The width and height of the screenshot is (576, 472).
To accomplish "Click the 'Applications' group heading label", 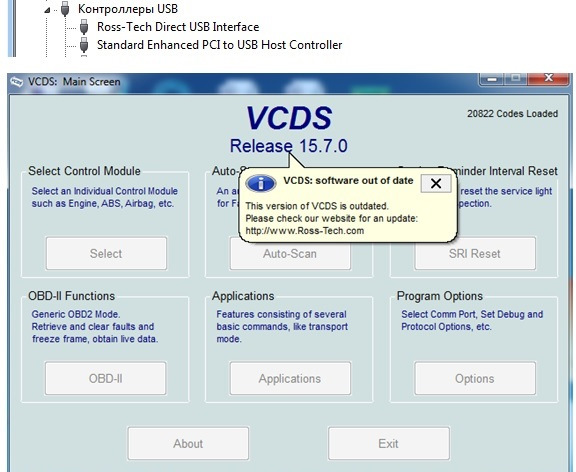I will tap(243, 296).
